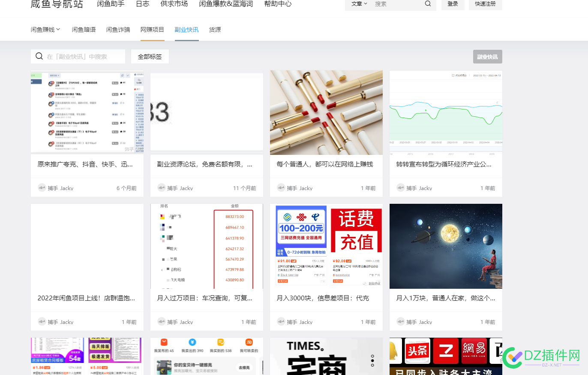Open the 供求市场 menu item
Viewport: 588px width, 375px height.
click(x=174, y=3)
